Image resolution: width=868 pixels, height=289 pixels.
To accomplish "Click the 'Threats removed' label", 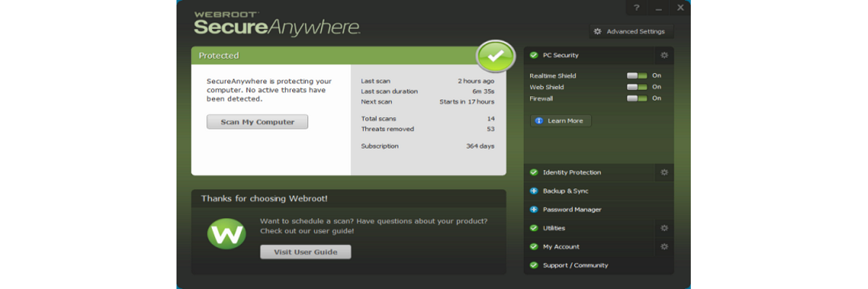I will [x=388, y=129].
